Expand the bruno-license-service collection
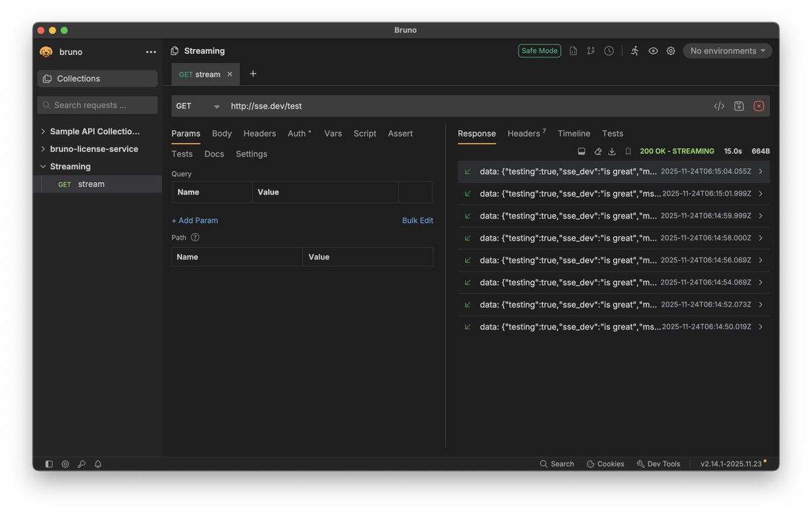Screen dimensions: 812x514 point(43,149)
